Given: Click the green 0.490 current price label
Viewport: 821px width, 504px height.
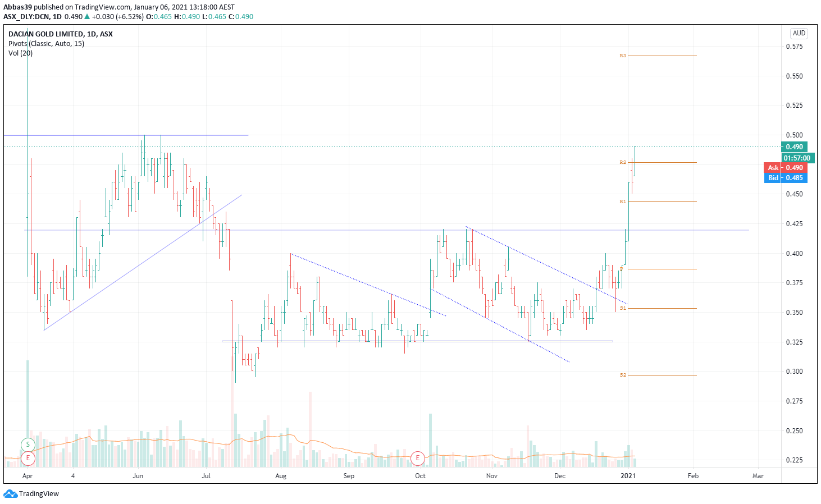Looking at the screenshot, I should [x=794, y=147].
